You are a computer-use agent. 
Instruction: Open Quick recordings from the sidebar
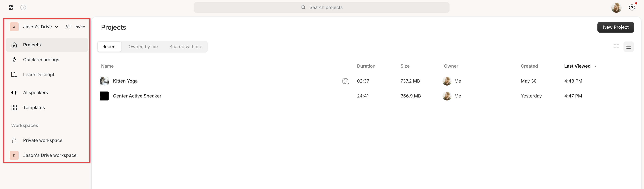pos(41,60)
